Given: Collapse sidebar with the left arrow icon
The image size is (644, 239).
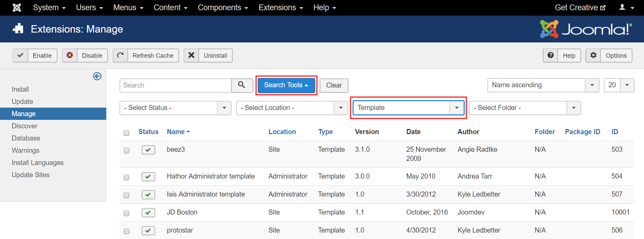Looking at the screenshot, I should pos(97,76).
